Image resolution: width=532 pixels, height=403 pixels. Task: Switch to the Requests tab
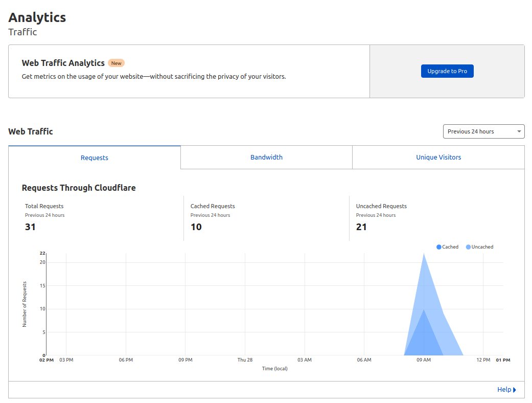(x=95, y=158)
